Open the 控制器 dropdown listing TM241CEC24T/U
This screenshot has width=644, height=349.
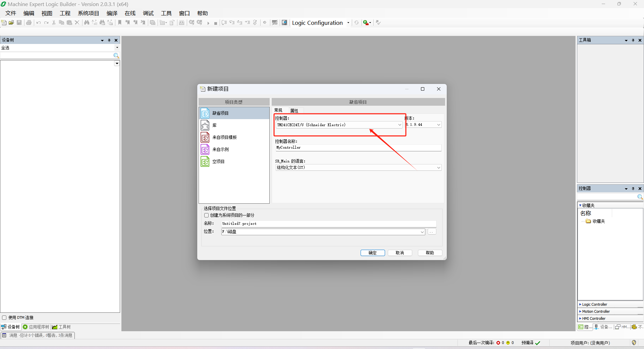tap(399, 124)
